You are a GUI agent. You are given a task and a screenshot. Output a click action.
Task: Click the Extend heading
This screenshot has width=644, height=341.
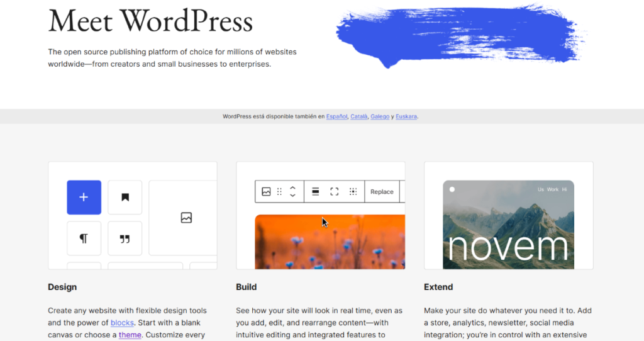pos(438,287)
